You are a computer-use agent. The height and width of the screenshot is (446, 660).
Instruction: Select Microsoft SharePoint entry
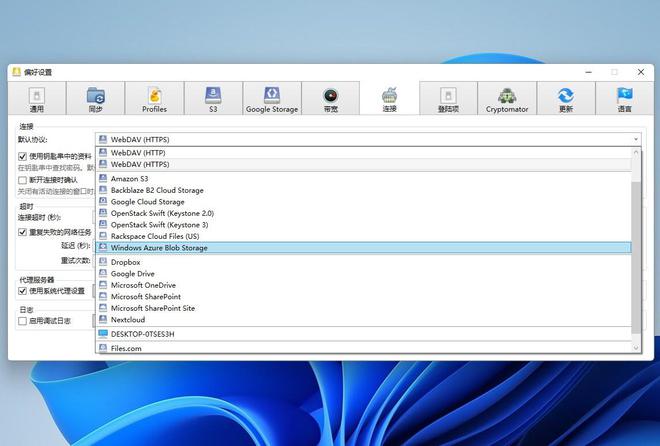[364, 297]
